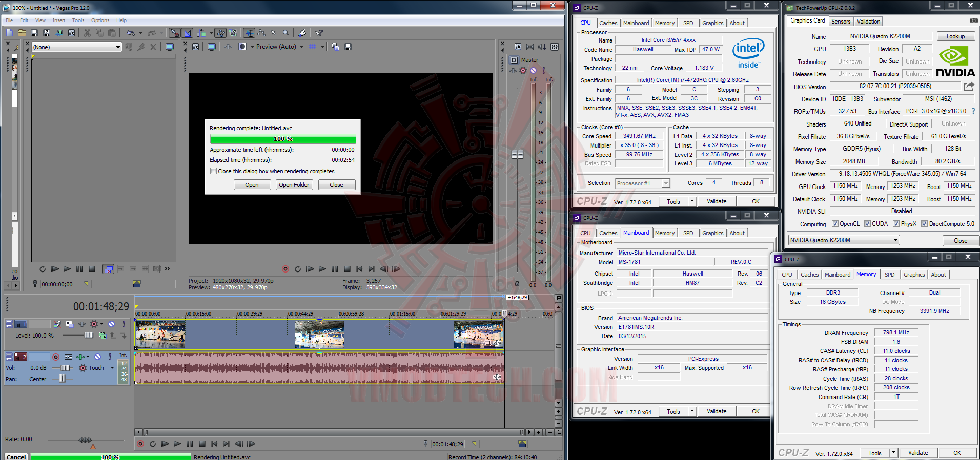Click the Record button in timeline transport bar
The width and height of the screenshot is (980, 460).
pos(140,444)
